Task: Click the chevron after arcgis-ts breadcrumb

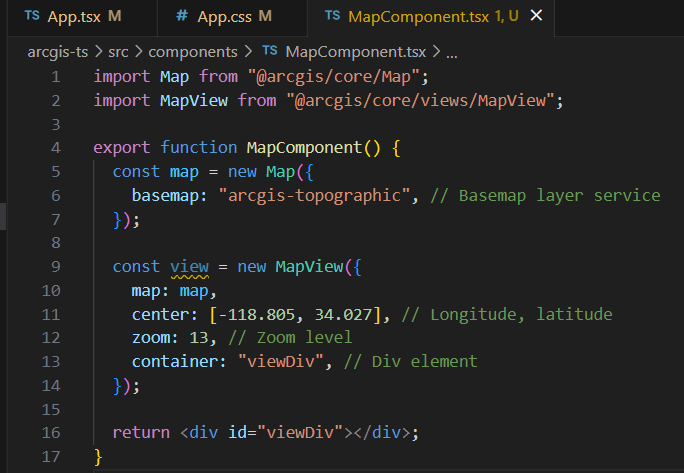Action: pos(99,52)
